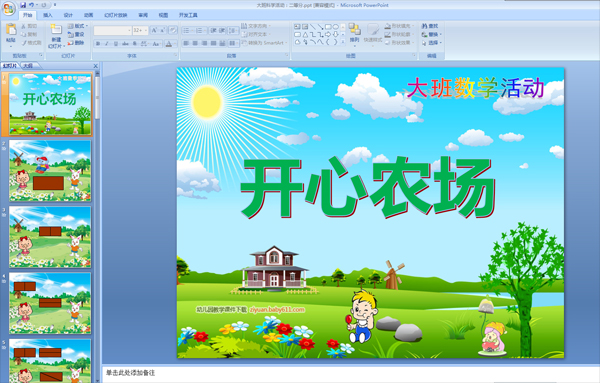Switch to the Review (审阅) ribbon tab
Viewport: 600px width, 383px height.
click(x=143, y=15)
